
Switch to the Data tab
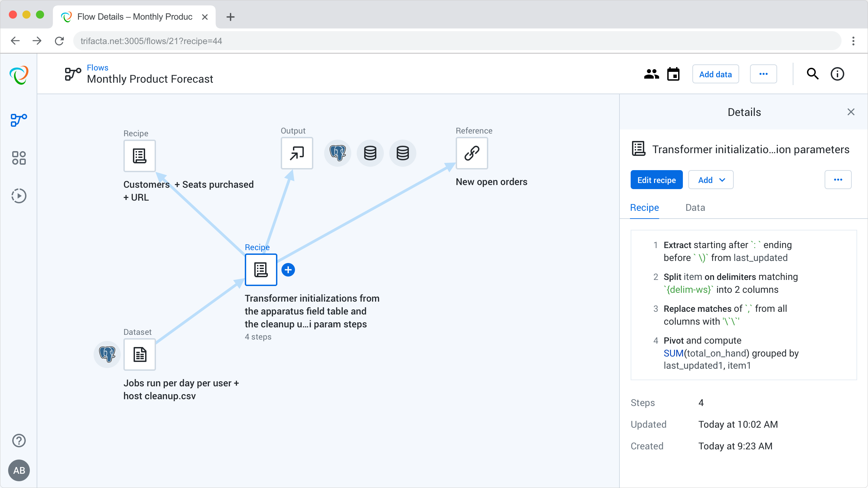[x=695, y=208]
